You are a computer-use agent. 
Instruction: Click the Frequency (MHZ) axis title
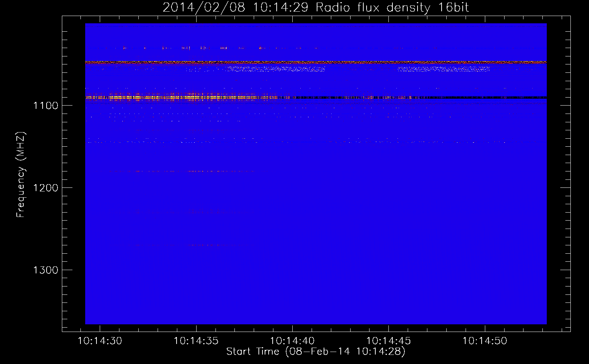coord(21,175)
